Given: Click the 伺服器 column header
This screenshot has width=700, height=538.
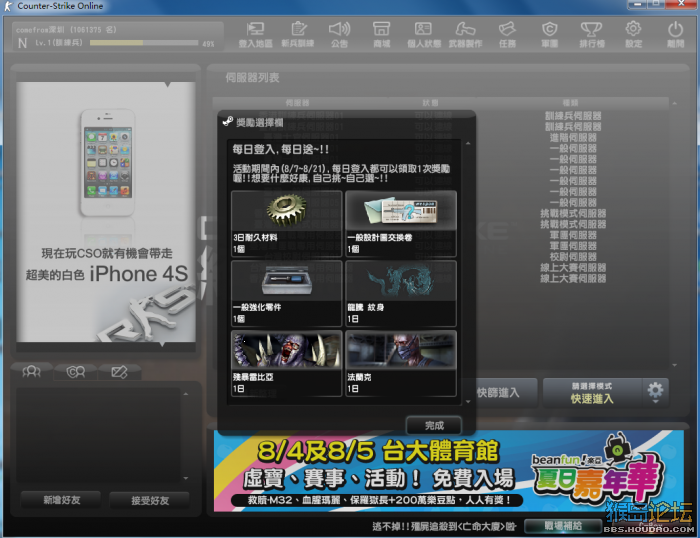Looking at the screenshot, I should (x=297, y=103).
